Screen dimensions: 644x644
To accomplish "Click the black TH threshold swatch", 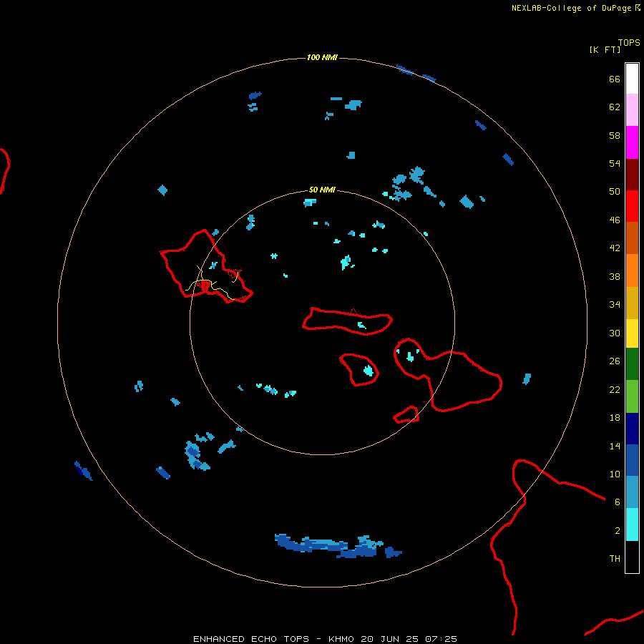I will (632, 557).
